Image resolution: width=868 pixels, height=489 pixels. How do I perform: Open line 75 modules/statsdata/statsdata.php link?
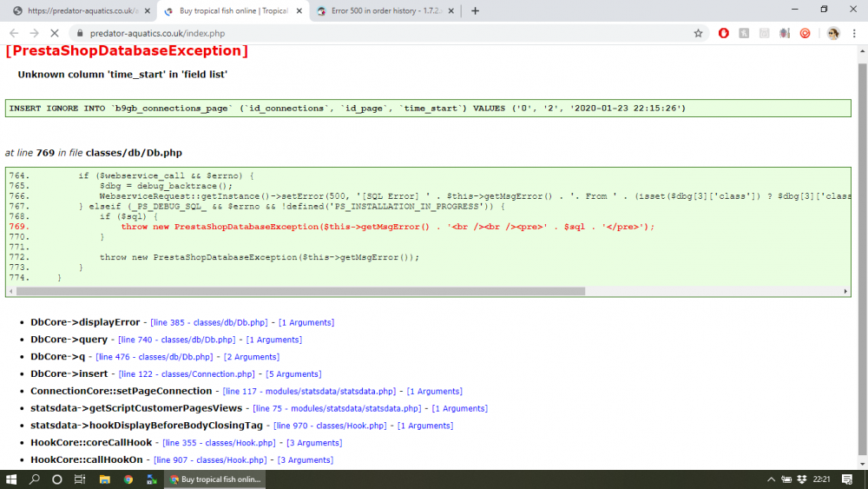(337, 408)
